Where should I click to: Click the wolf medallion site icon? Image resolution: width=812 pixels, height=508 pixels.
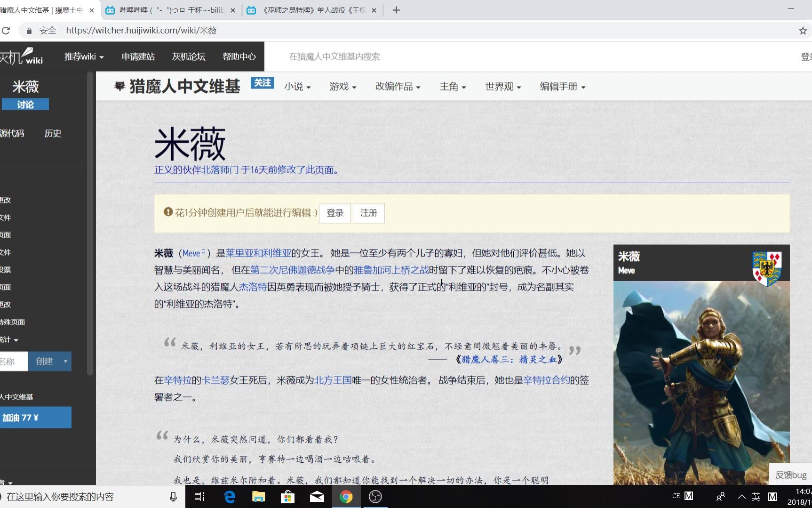(119, 86)
